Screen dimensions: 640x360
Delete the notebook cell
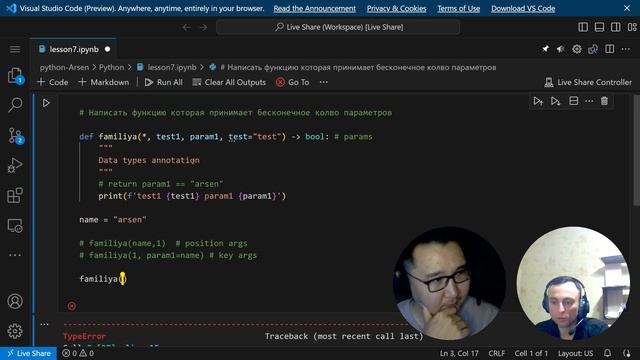604,101
